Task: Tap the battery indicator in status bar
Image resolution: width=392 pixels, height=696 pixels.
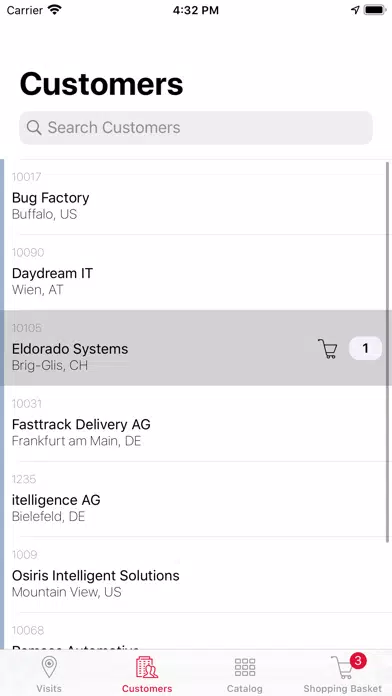Action: tap(375, 10)
